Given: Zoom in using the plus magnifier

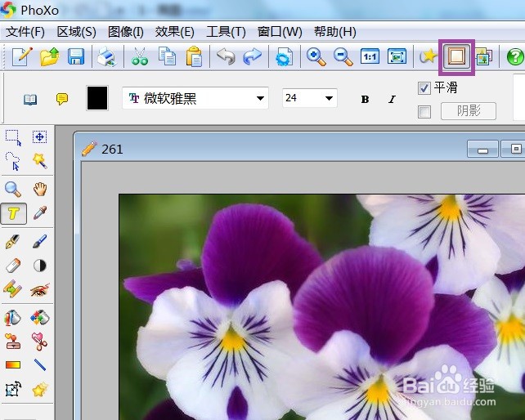Looking at the screenshot, I should (x=316, y=56).
